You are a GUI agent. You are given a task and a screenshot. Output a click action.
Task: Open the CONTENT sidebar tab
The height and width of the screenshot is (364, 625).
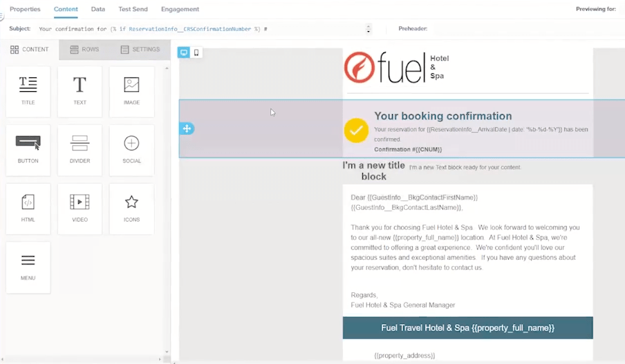pos(30,49)
